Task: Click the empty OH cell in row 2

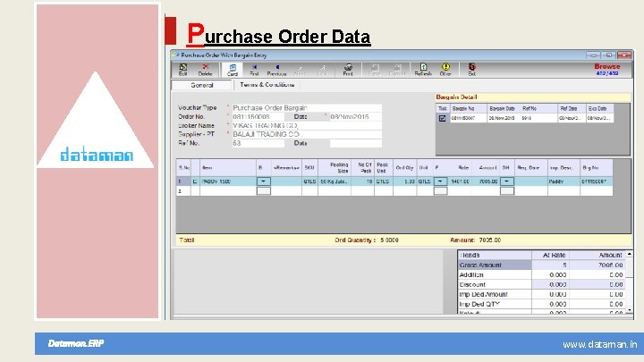Action: coord(507,191)
